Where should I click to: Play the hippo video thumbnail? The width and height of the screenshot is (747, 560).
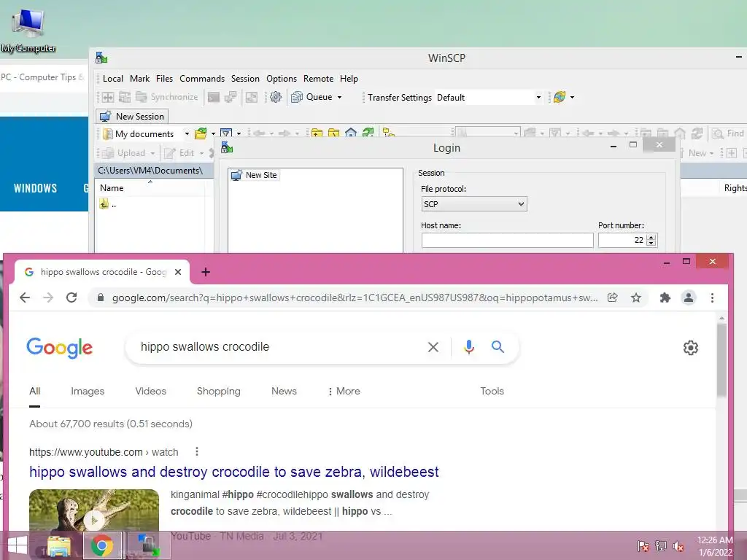pyautogui.click(x=94, y=520)
